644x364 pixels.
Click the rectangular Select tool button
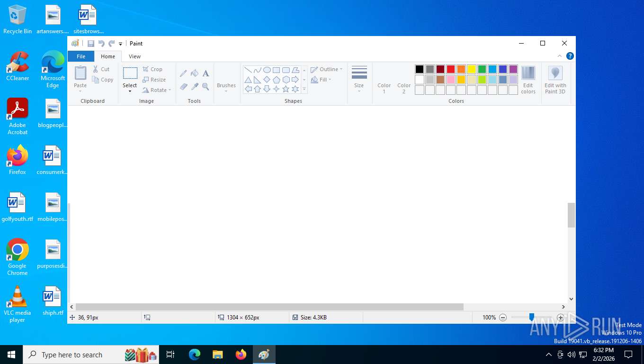[130, 73]
